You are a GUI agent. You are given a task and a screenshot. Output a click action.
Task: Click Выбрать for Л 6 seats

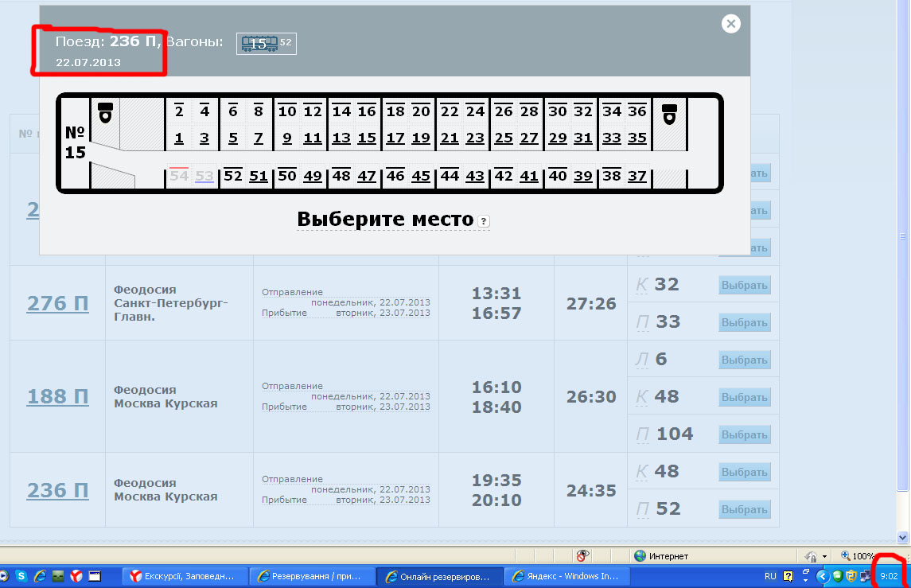pos(744,360)
